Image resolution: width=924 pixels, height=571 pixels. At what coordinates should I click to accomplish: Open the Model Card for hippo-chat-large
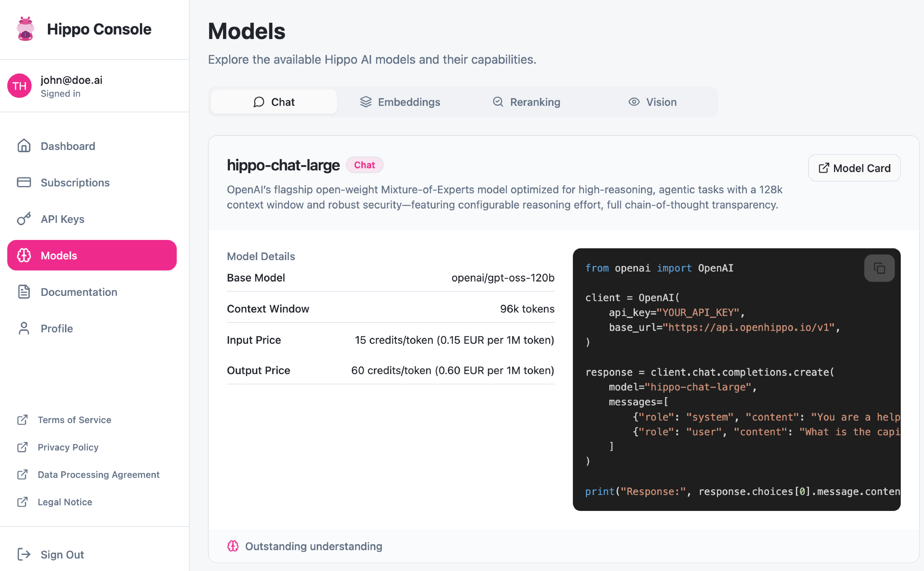click(854, 168)
